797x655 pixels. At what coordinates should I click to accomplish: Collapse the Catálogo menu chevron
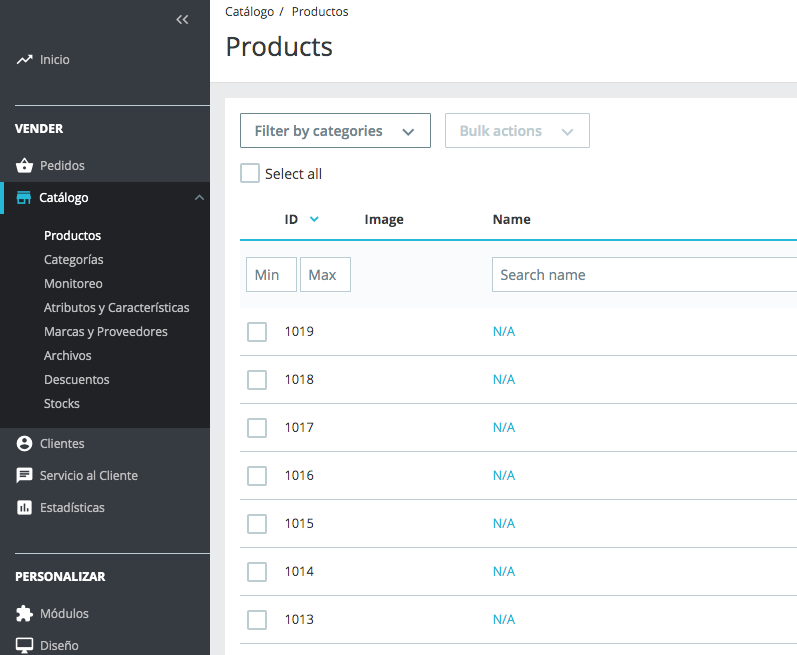pos(199,198)
